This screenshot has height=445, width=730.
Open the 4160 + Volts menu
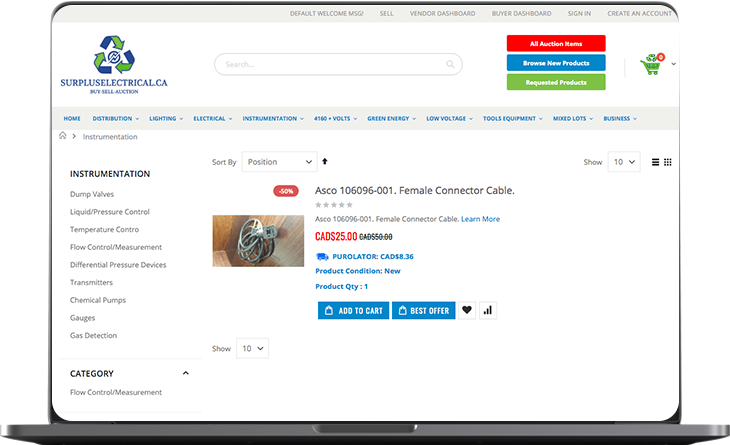pos(335,119)
